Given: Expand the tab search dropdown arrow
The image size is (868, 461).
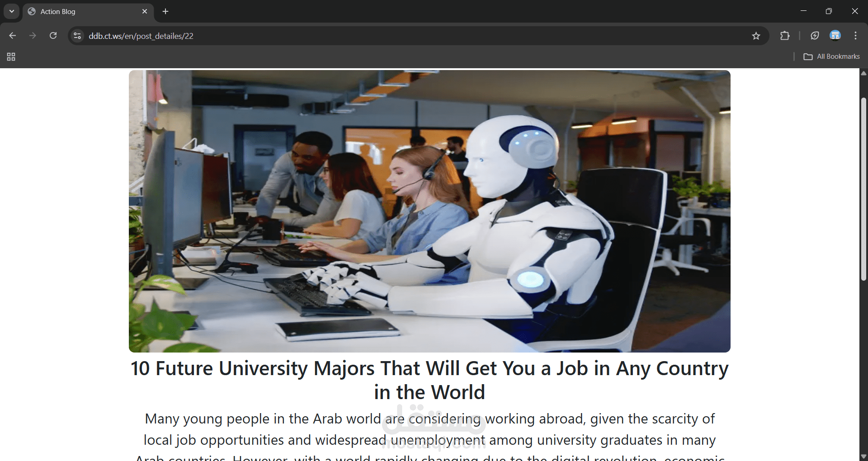Looking at the screenshot, I should [12, 11].
